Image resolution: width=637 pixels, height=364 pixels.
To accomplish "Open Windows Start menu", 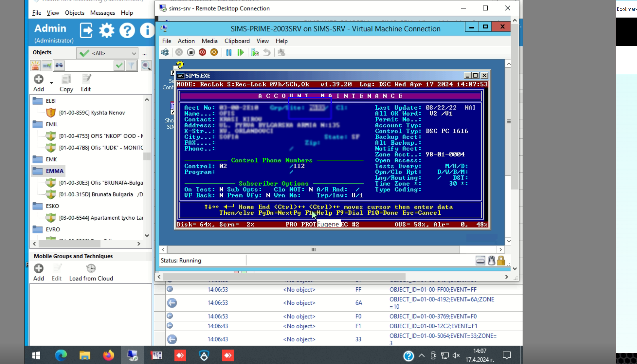I will click(x=36, y=355).
